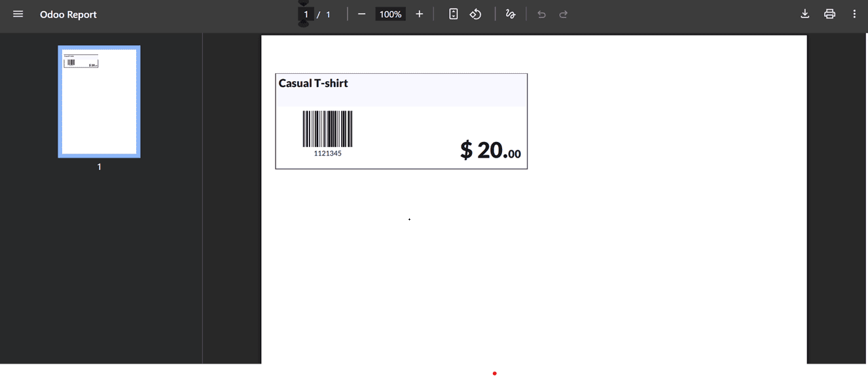868x376 pixels.
Task: Redo the annotation
Action: point(564,14)
